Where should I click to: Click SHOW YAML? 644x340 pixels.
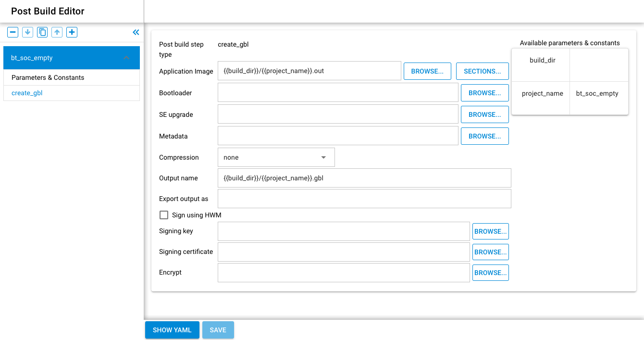(x=172, y=330)
